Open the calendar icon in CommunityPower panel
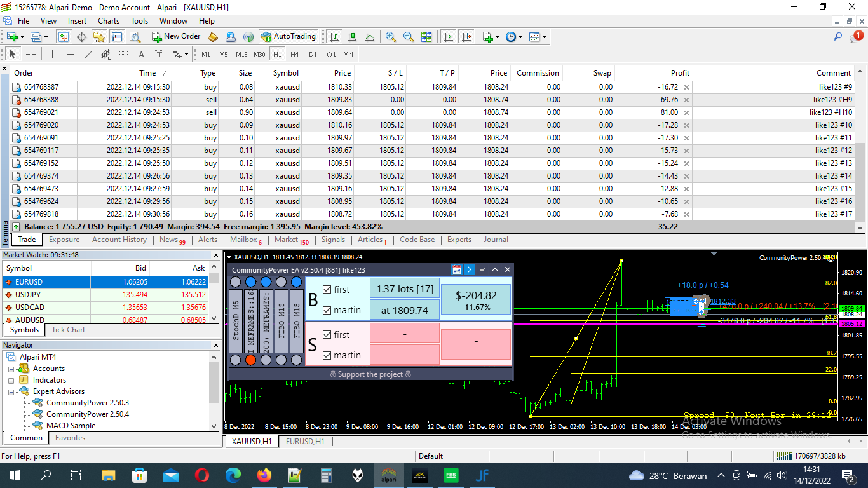This screenshot has width=868, height=488. (x=456, y=270)
